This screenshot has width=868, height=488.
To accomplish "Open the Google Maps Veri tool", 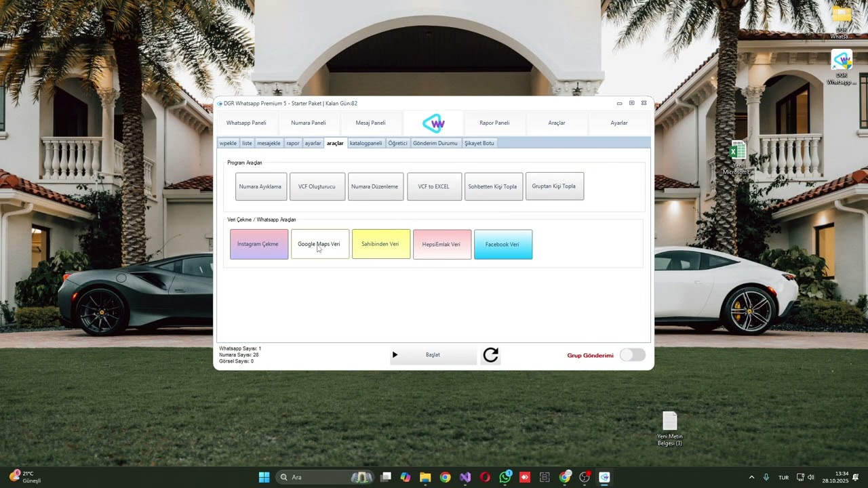I will [x=319, y=244].
